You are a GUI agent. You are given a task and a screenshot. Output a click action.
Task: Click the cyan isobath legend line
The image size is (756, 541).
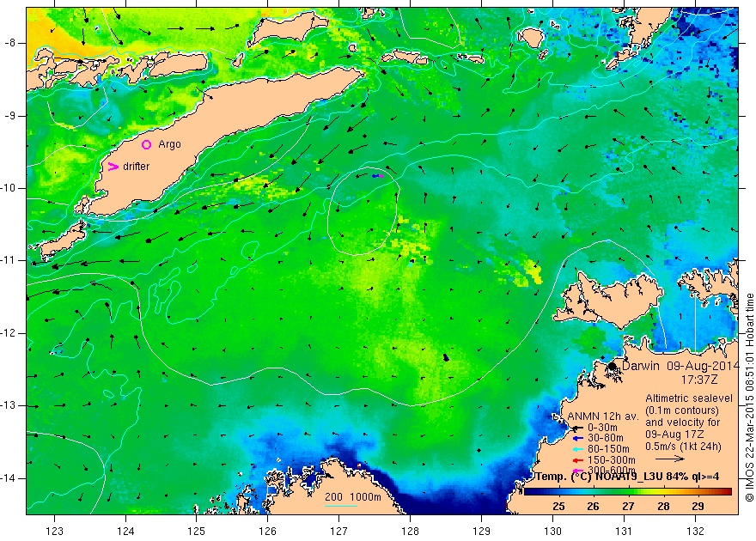click(x=341, y=506)
